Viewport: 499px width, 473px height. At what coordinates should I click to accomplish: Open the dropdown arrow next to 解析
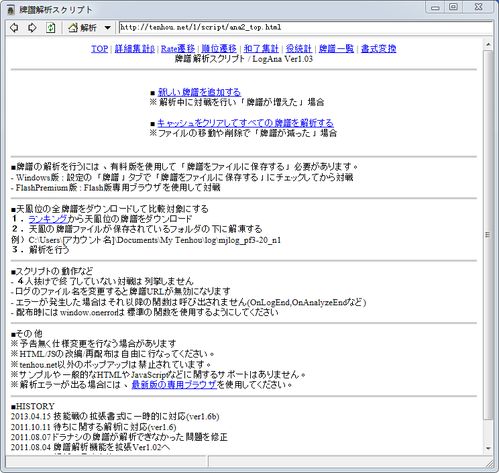pos(107,28)
